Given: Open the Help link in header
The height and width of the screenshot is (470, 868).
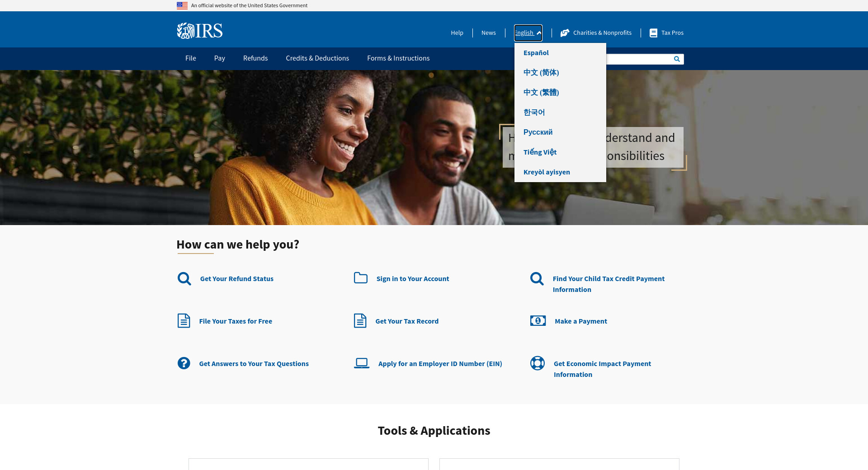Looking at the screenshot, I should [457, 33].
